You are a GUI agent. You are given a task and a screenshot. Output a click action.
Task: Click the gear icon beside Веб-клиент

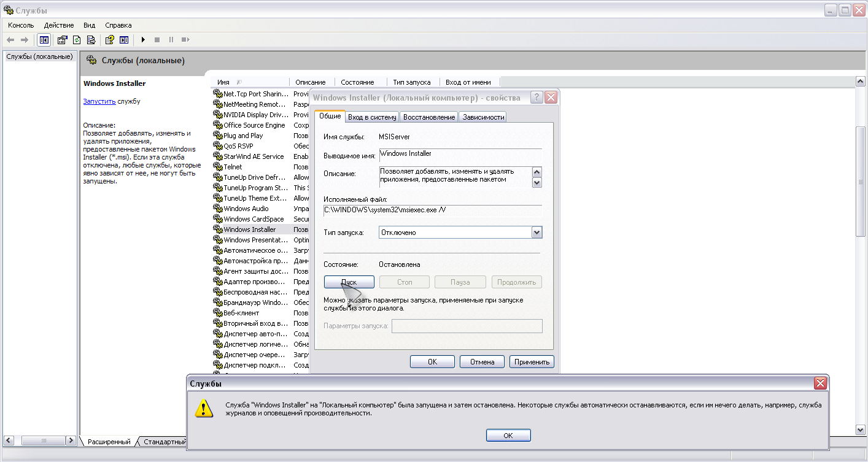[217, 313]
